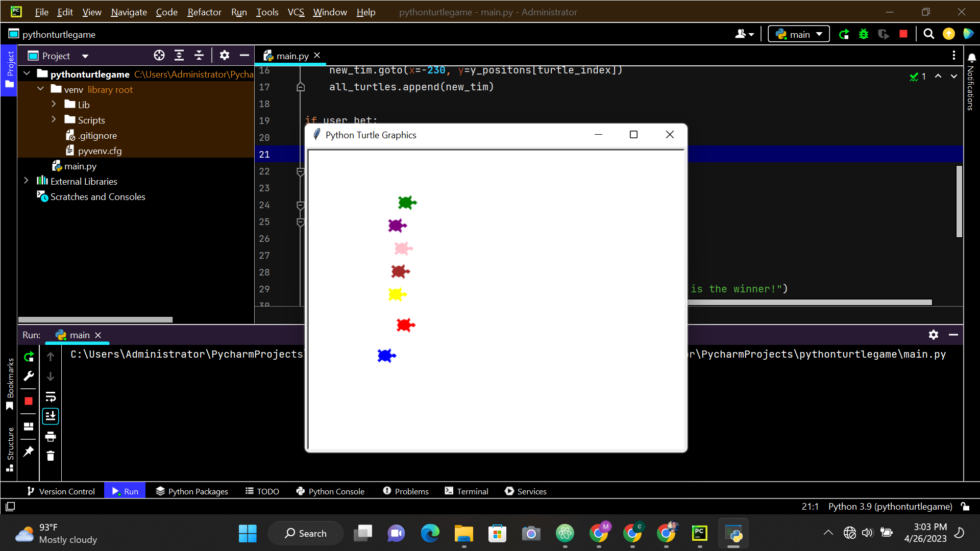980x551 pixels.
Task: Click the red Stop button in the top toolbar
Action: pyautogui.click(x=903, y=34)
